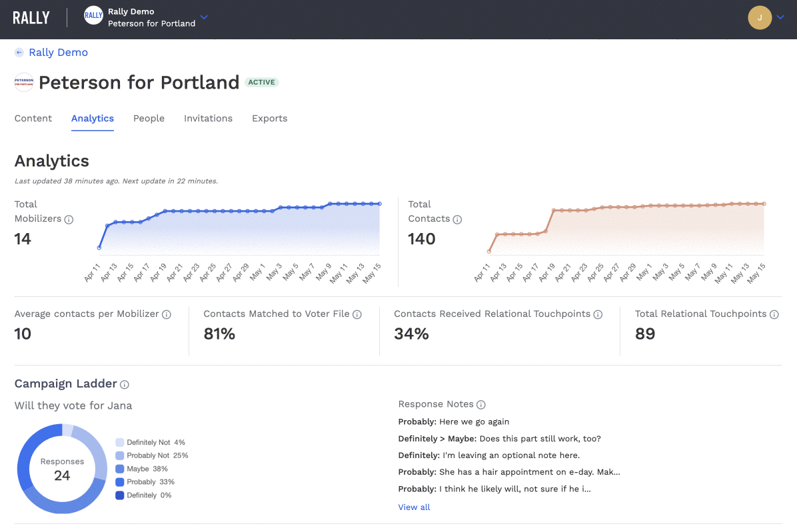
Task: Click the total touchpoints value 89
Action: (x=646, y=334)
